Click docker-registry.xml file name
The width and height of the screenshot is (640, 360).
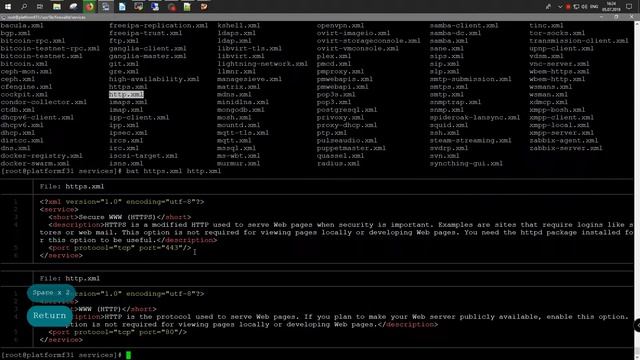click(42, 156)
